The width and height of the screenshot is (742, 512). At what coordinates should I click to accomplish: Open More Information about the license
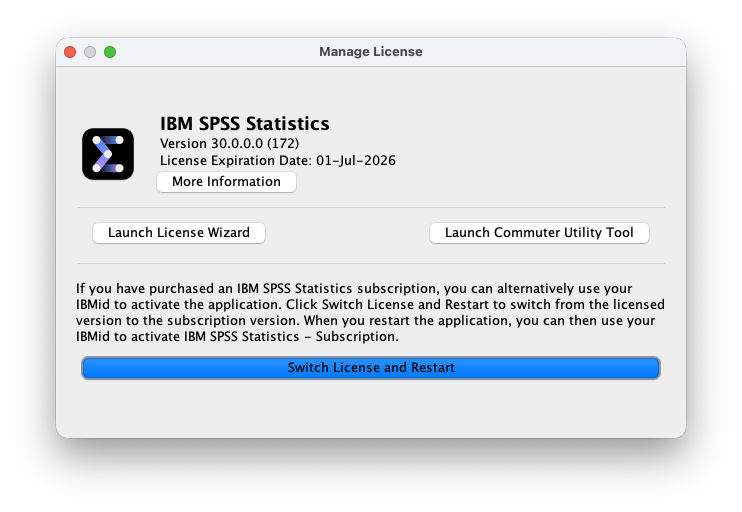226,182
